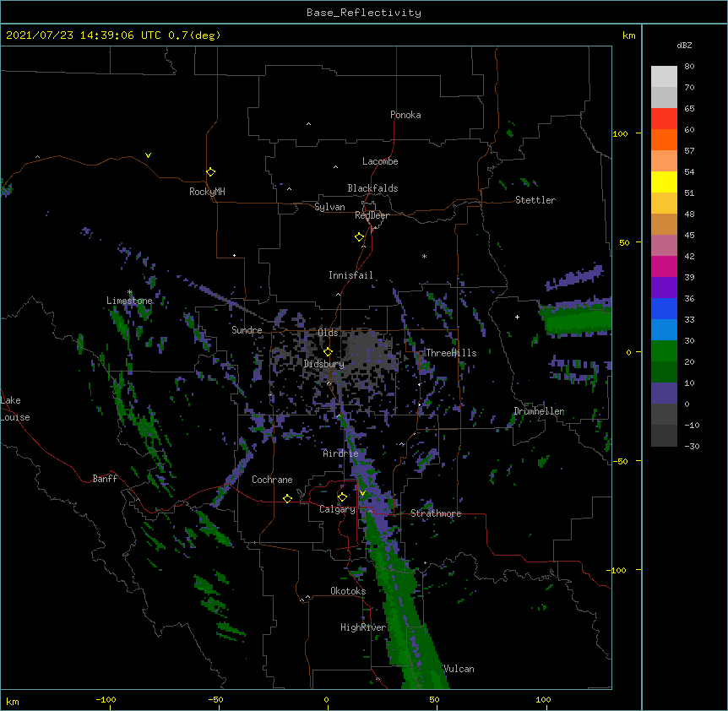Image resolution: width=728 pixels, height=711 pixels.
Task: Click the Okotoks town label
Action: click(x=348, y=591)
